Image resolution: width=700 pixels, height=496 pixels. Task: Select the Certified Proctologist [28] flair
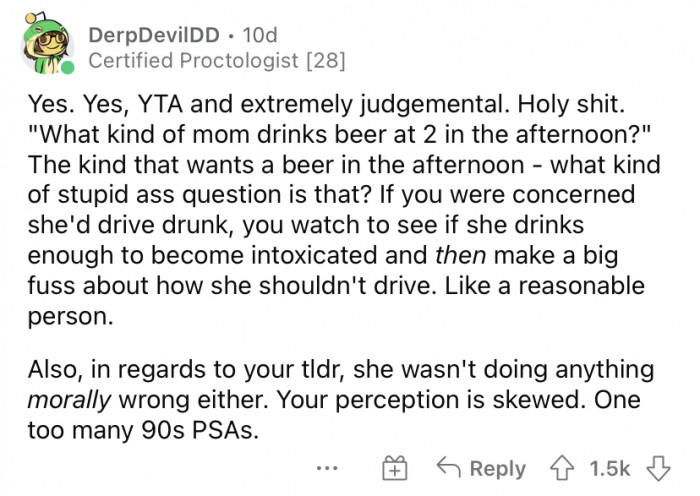coord(217,62)
